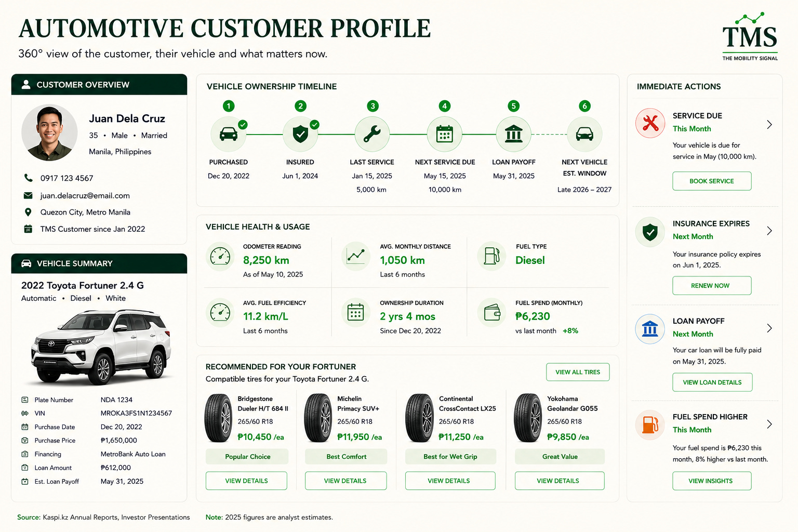Click the white Toyota Fortuner image
The height and width of the screenshot is (532, 798).
click(102, 347)
